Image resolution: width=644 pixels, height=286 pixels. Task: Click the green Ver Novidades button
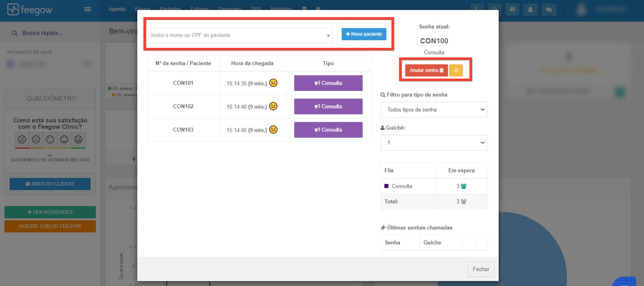tap(50, 212)
